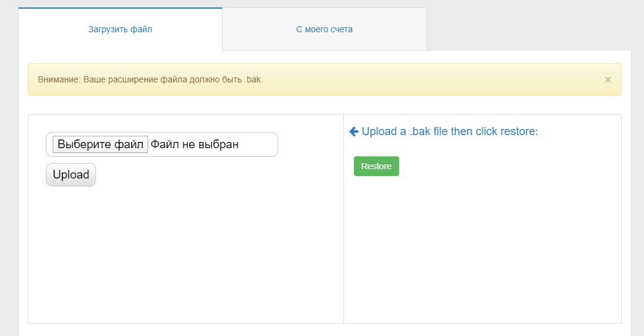This screenshot has height=336, width=644.
Task: Dismiss the yellow .bak warning alert
Action: [608, 80]
